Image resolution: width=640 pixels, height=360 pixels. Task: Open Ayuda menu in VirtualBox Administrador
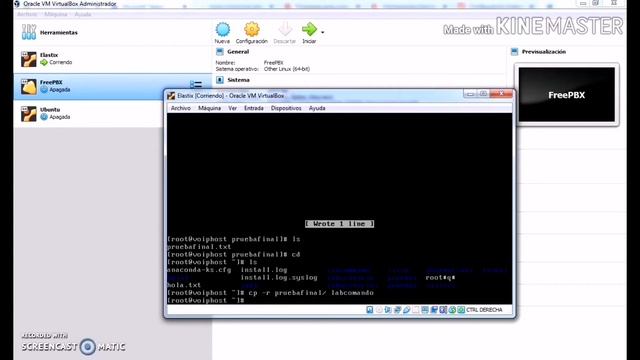[83, 14]
